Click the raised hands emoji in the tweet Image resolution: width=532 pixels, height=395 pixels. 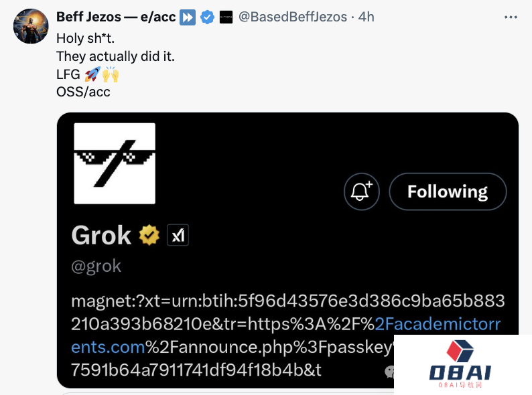pyautogui.click(x=110, y=74)
